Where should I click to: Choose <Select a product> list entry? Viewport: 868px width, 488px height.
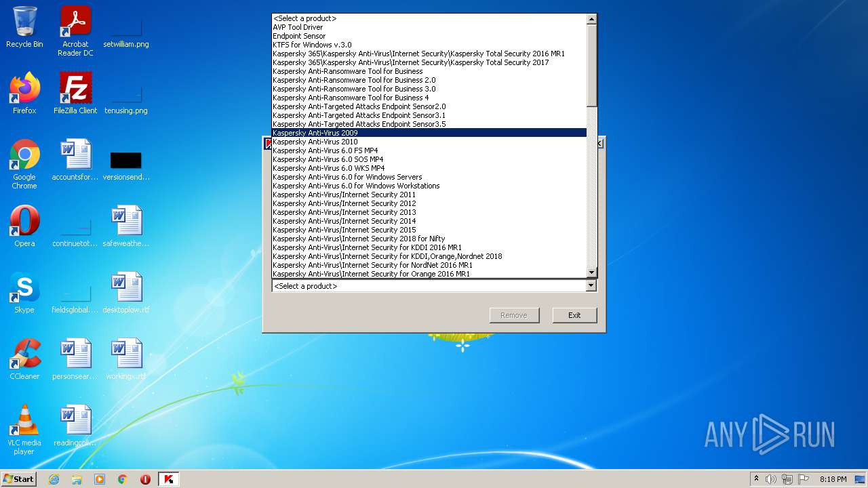pyautogui.click(x=429, y=18)
